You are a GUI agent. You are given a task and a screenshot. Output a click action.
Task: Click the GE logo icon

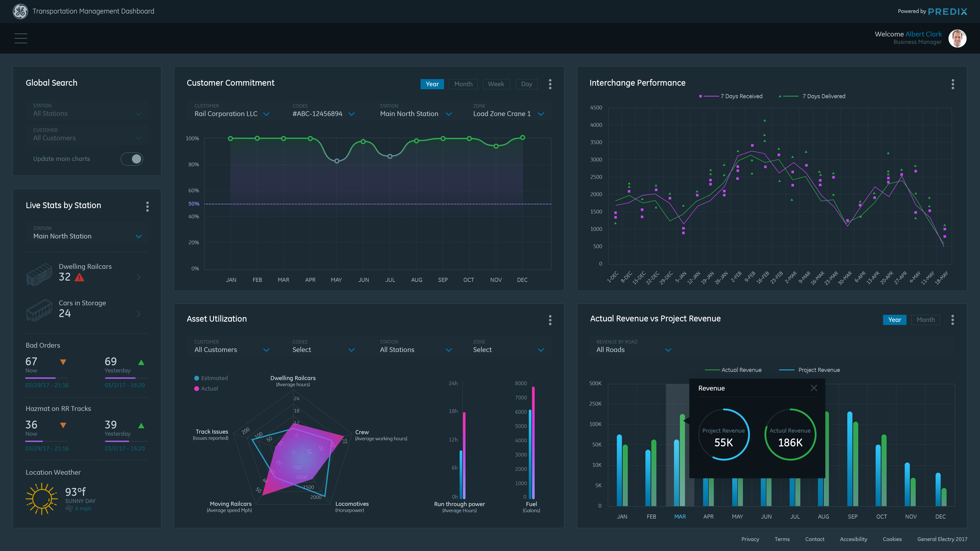(20, 11)
